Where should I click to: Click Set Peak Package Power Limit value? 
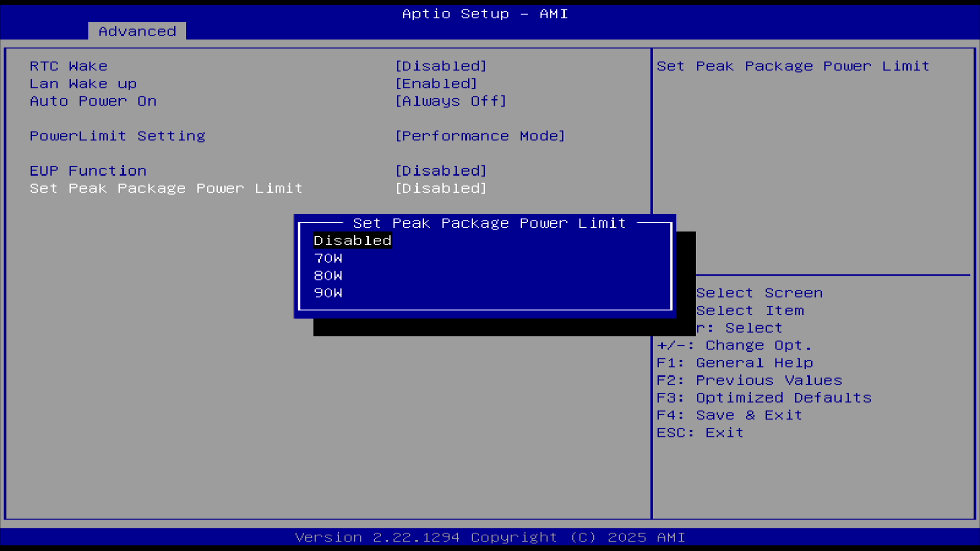[441, 188]
